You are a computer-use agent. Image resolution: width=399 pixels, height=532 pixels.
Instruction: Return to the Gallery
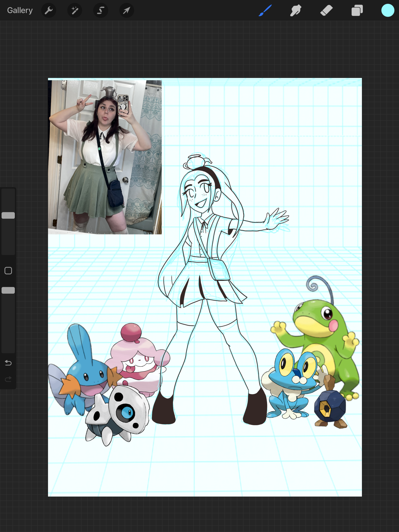pyautogui.click(x=20, y=10)
